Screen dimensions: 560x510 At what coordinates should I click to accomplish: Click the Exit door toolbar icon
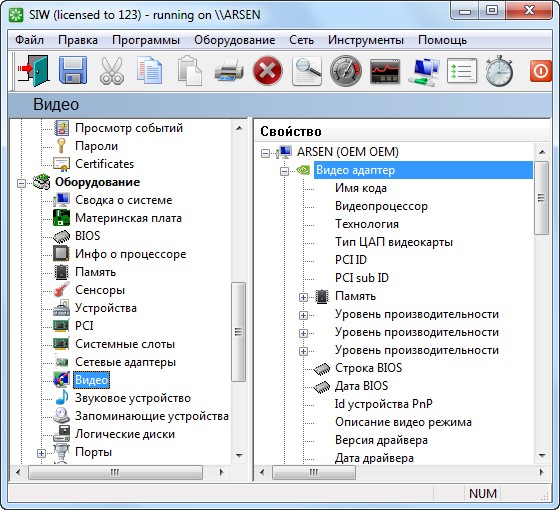[x=33, y=71]
